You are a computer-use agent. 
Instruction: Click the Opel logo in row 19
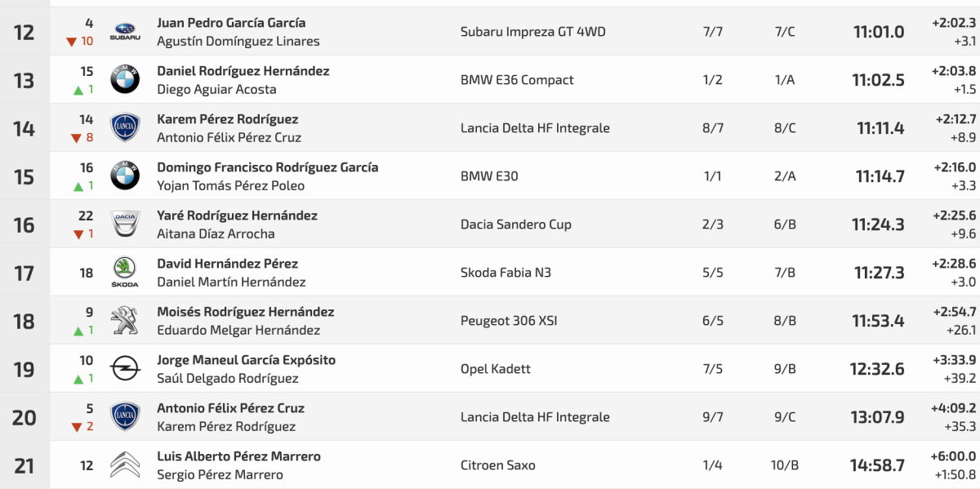coord(125,369)
